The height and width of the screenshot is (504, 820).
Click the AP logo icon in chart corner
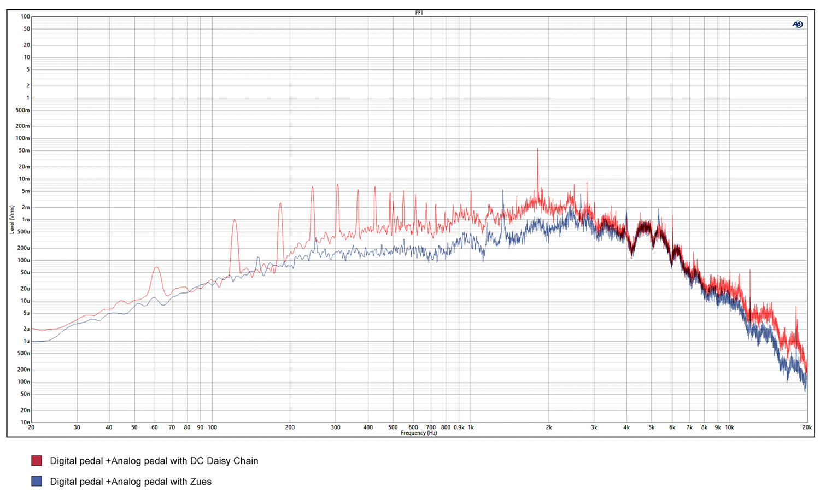[x=798, y=25]
